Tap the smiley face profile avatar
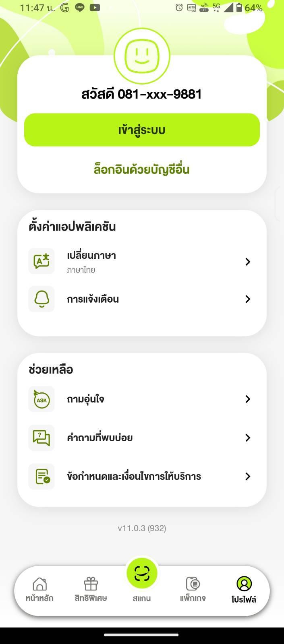 point(142,56)
